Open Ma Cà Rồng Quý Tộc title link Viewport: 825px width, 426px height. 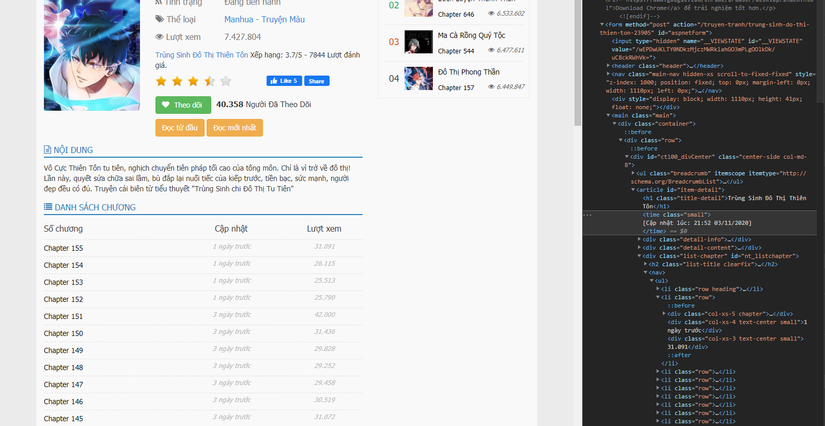[471, 35]
